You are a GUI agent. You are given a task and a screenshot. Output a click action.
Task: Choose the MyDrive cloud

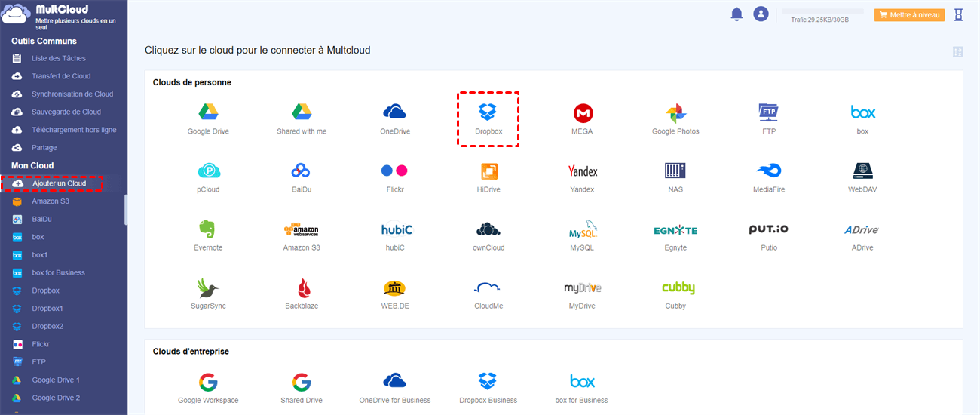pos(582,294)
